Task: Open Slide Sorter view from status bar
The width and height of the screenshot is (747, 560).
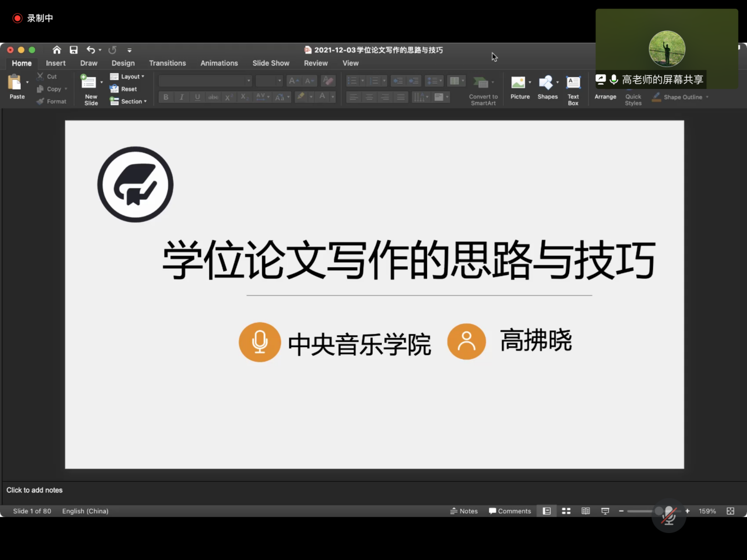Action: [566, 511]
